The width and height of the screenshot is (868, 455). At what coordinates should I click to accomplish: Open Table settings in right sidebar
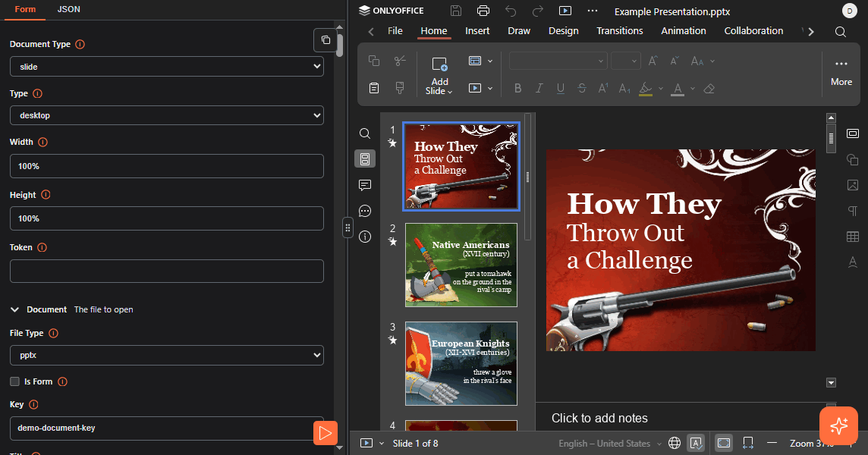(x=852, y=237)
